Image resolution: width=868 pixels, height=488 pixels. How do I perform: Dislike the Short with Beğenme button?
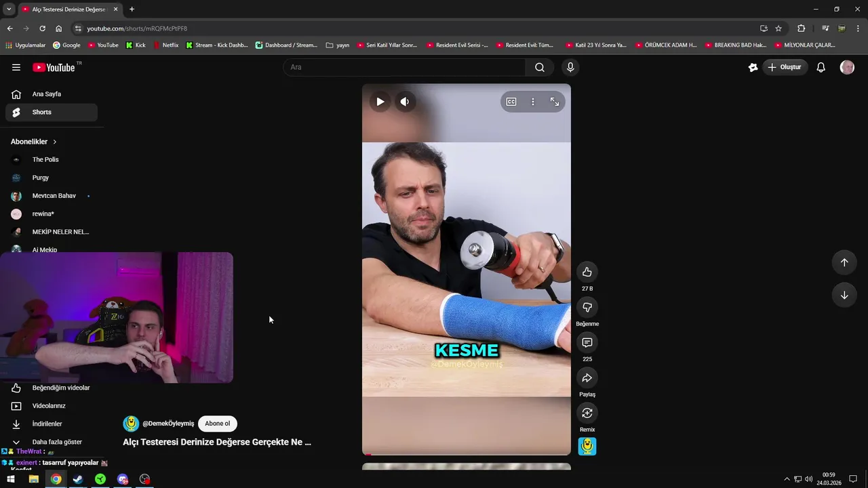(587, 307)
